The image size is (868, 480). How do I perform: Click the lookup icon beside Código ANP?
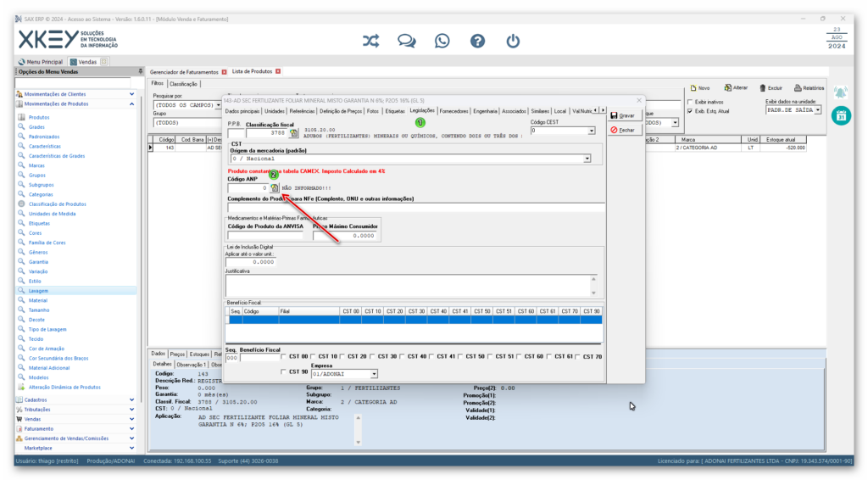point(275,188)
